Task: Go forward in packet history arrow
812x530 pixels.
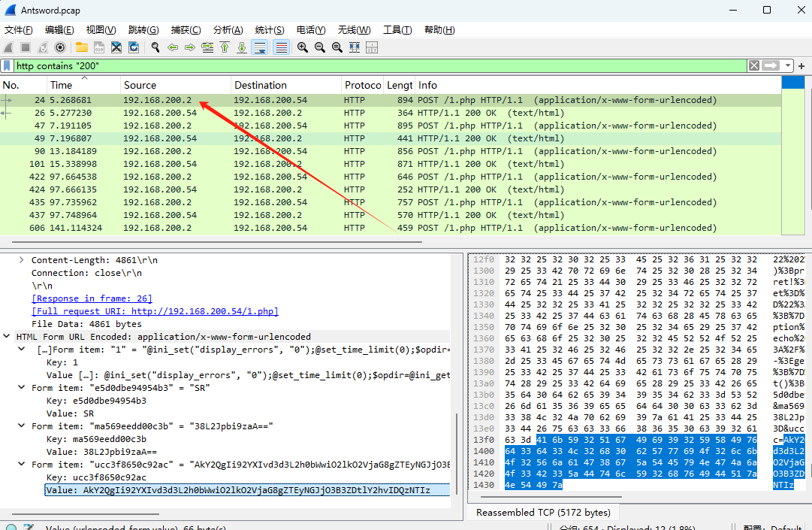Action: 190,47
